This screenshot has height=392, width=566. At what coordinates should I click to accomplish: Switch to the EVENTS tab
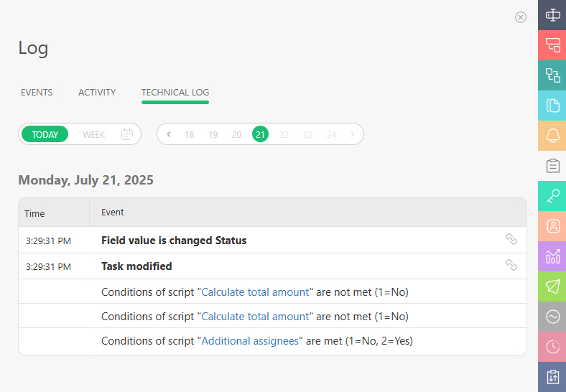(x=37, y=93)
